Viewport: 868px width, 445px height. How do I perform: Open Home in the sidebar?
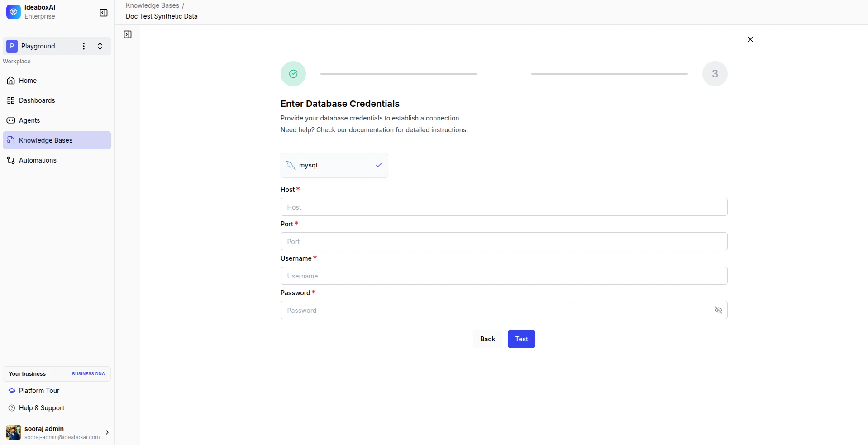click(x=57, y=81)
